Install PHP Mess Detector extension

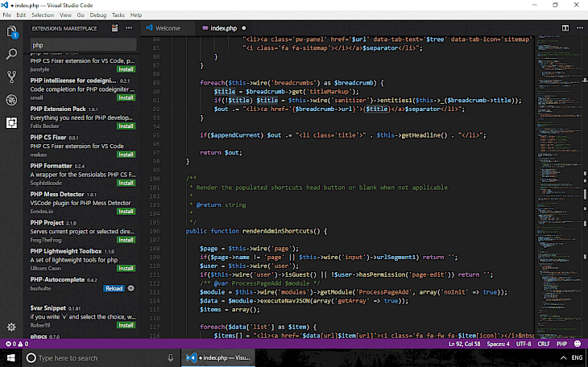[x=126, y=212]
